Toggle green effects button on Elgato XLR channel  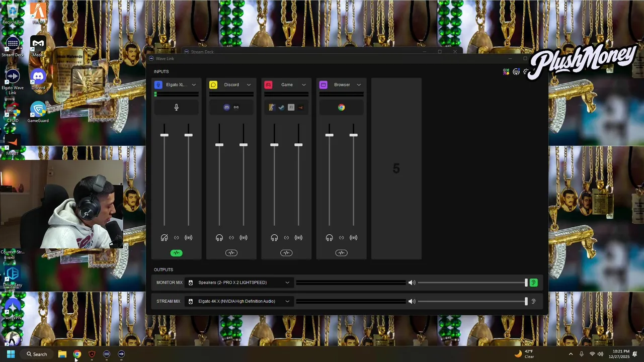tap(176, 253)
